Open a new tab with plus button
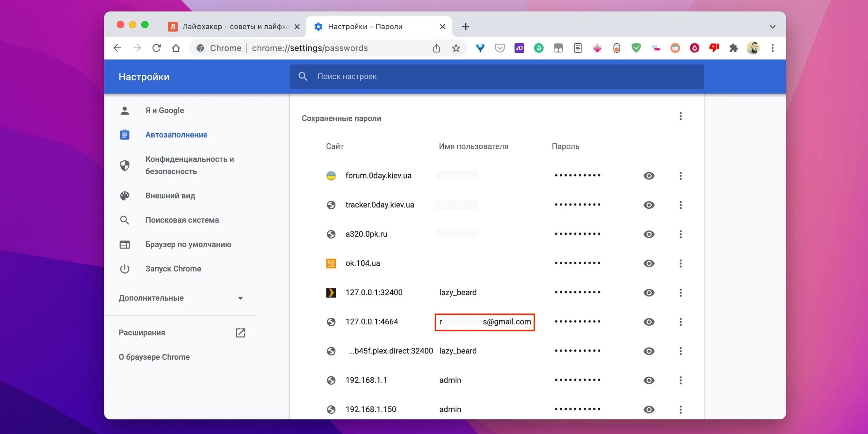 [x=466, y=27]
